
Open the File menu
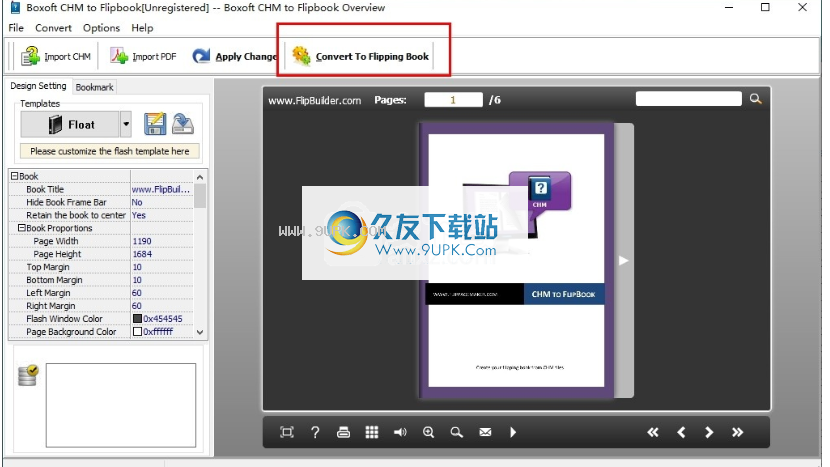coord(16,28)
